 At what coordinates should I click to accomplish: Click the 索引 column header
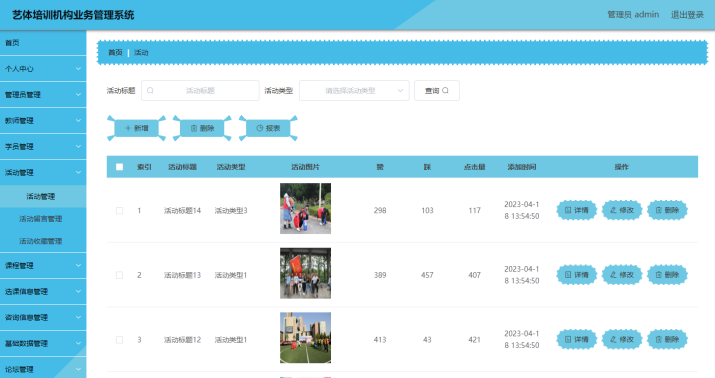(x=144, y=167)
